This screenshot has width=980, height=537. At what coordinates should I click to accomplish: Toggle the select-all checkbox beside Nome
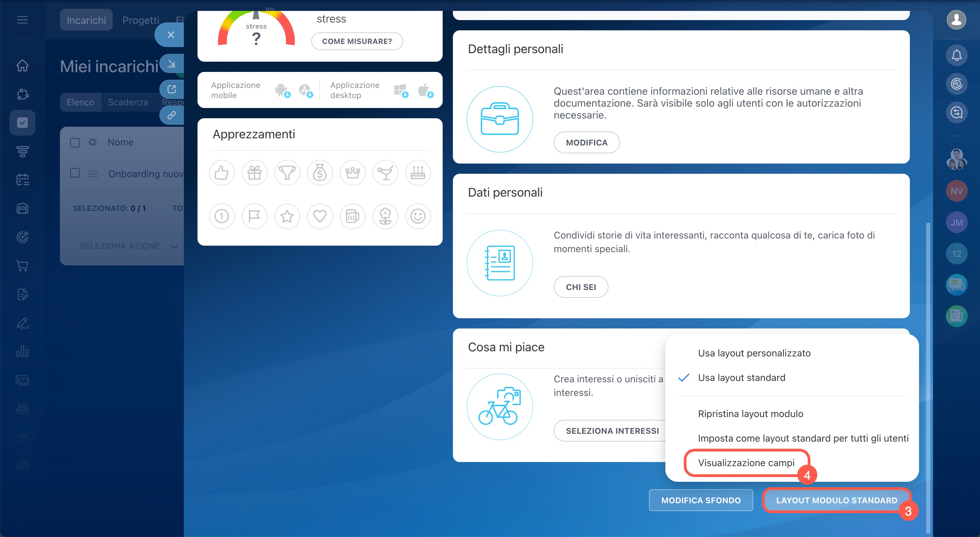point(75,142)
